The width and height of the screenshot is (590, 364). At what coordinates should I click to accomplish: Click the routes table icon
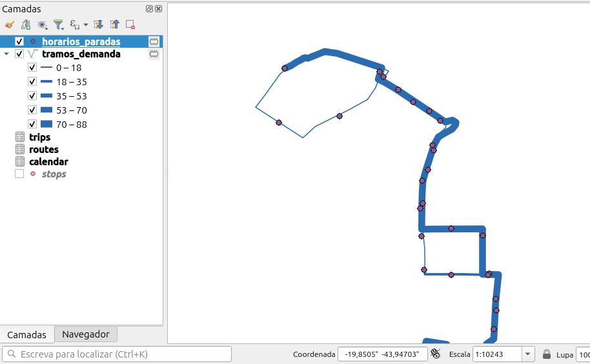pyautogui.click(x=20, y=150)
